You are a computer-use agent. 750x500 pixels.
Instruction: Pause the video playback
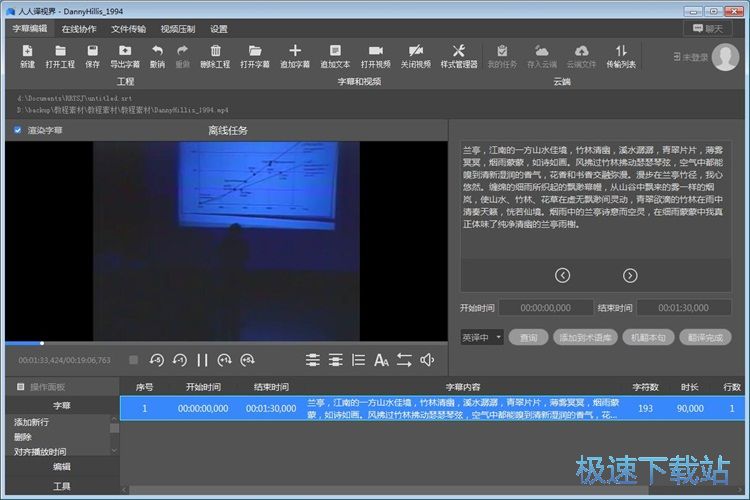[x=202, y=360]
